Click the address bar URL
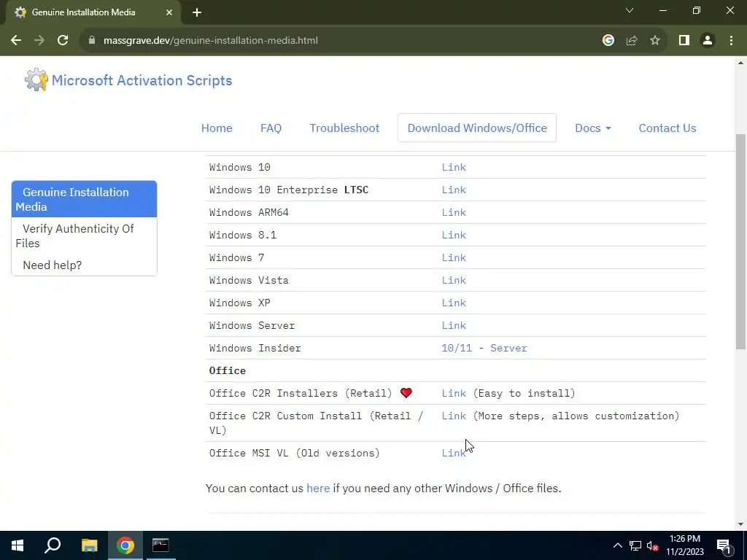This screenshot has width=747, height=560. pos(210,41)
